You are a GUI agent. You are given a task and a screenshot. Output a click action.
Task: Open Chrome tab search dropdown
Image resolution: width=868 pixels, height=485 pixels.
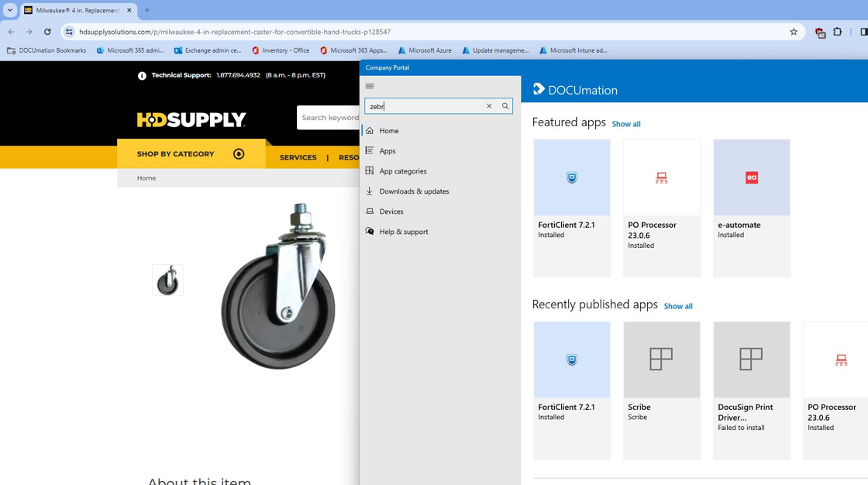pos(10,10)
